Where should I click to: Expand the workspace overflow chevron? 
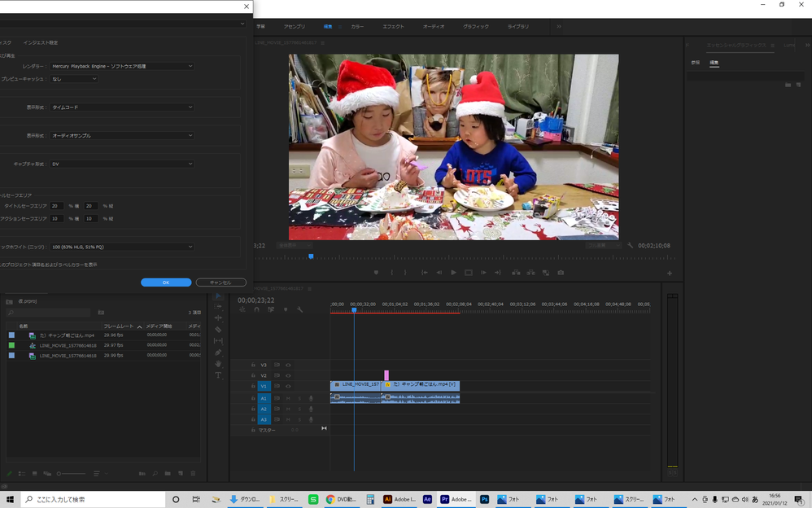pos(559,26)
